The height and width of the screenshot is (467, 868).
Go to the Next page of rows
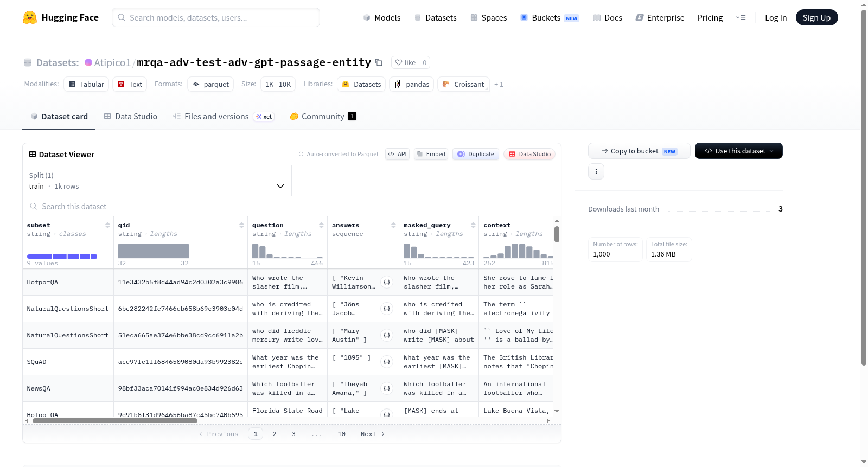pos(373,434)
